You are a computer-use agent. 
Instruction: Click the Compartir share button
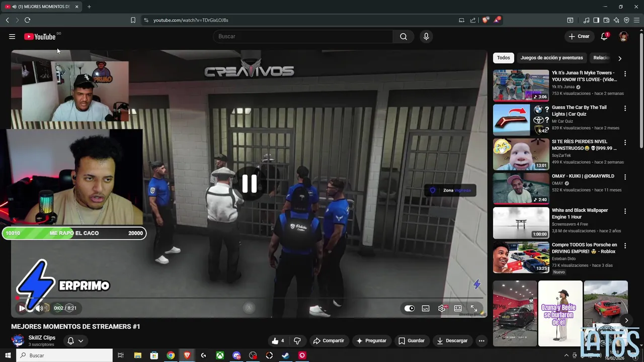(329, 341)
